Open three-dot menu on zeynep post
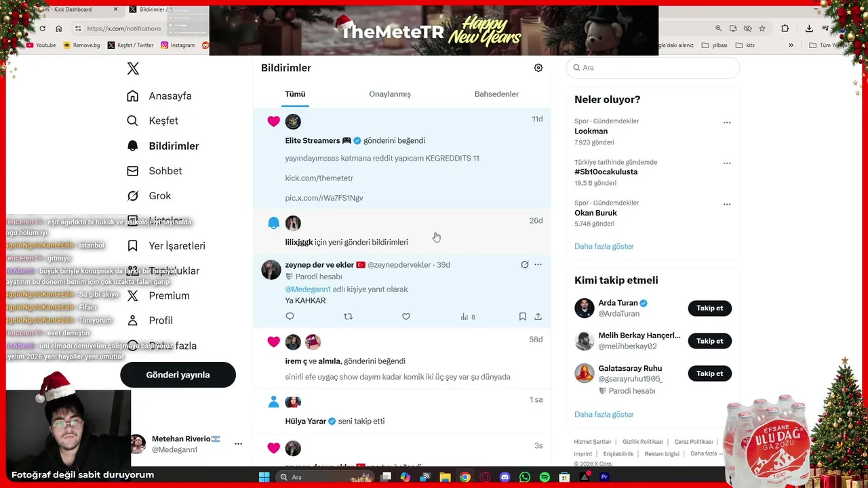Viewport: 868px width, 488px height. pos(538,264)
